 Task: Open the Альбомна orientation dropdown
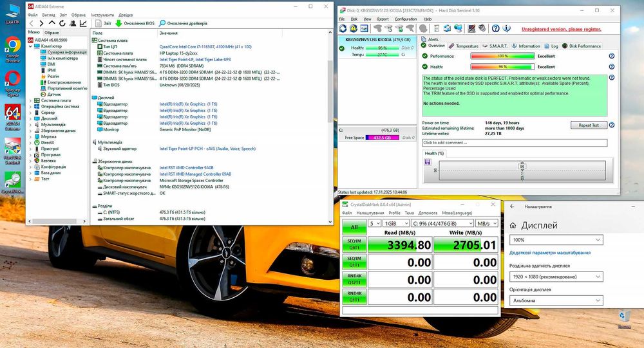pyautogui.click(x=556, y=300)
